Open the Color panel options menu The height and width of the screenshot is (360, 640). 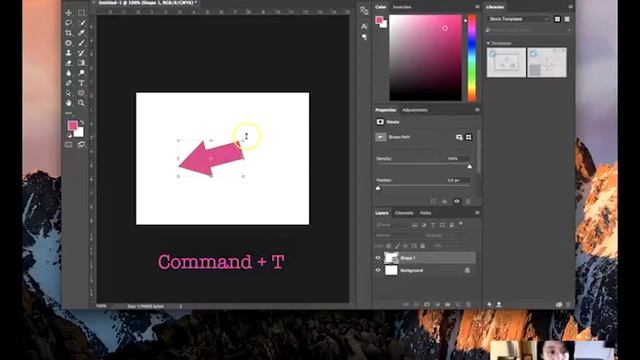click(x=477, y=7)
